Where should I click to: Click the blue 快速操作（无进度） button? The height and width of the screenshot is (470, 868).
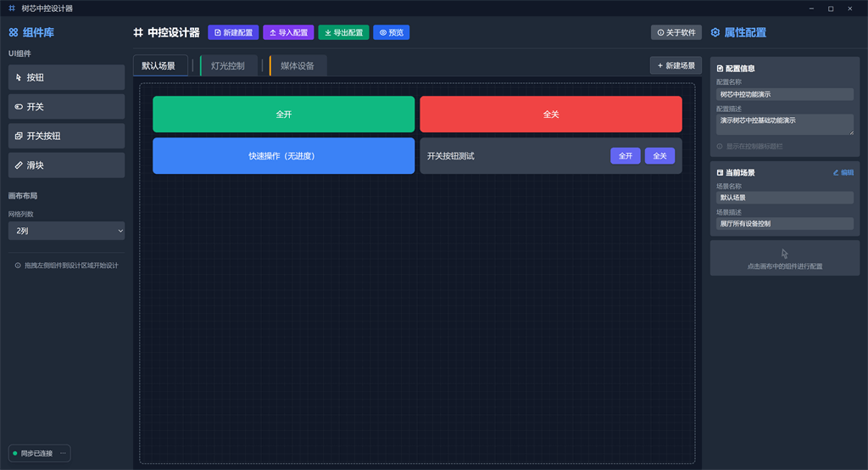pyautogui.click(x=283, y=156)
